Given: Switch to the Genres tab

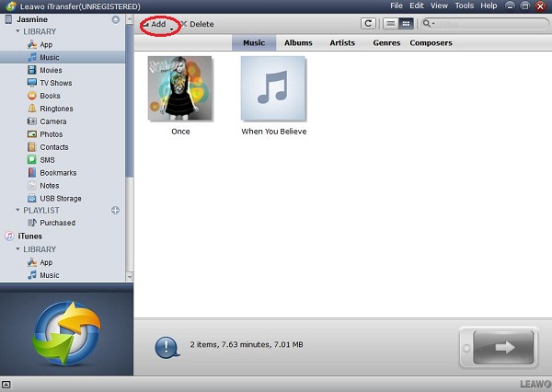Looking at the screenshot, I should [x=386, y=42].
